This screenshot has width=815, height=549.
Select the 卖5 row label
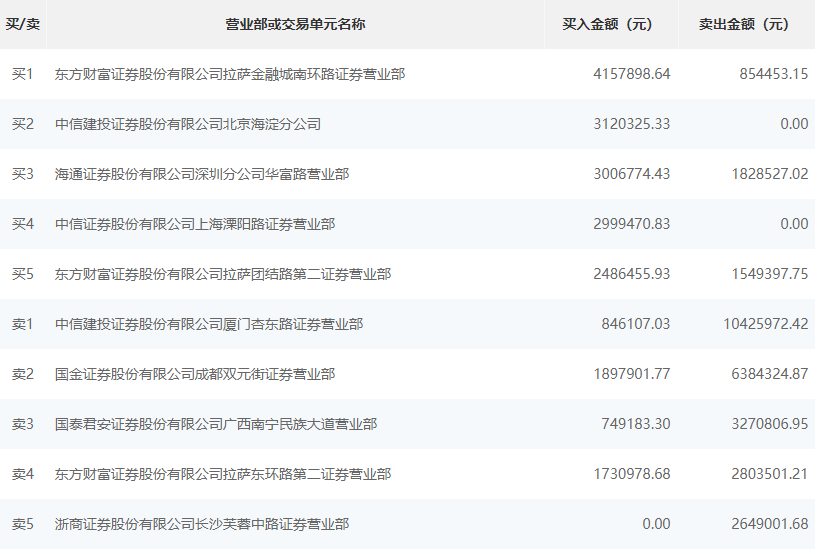pos(22,524)
